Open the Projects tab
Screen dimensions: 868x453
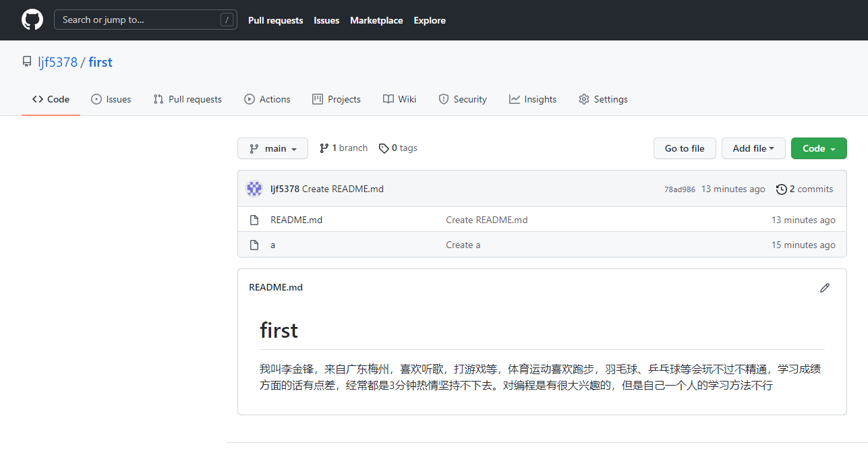(337, 99)
